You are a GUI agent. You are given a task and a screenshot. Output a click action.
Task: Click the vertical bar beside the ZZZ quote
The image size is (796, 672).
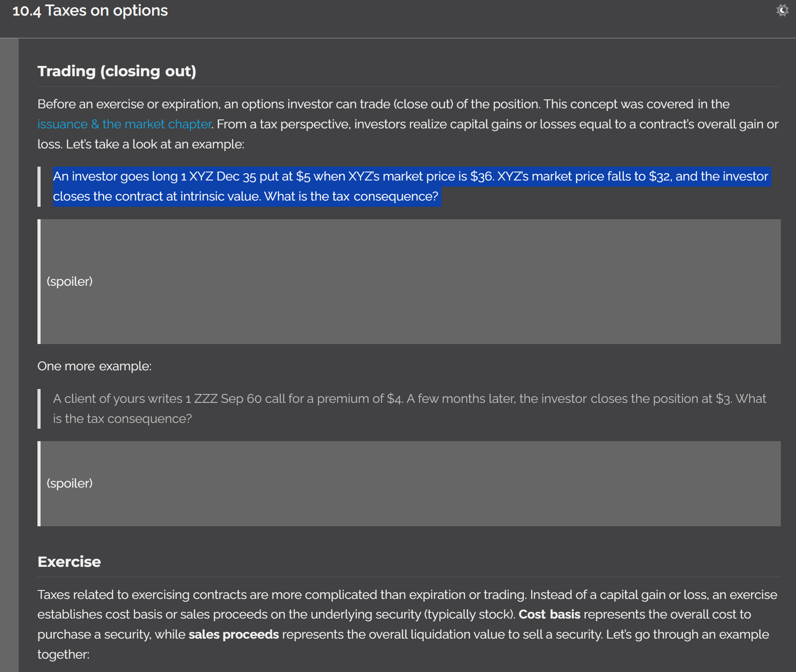coord(39,409)
